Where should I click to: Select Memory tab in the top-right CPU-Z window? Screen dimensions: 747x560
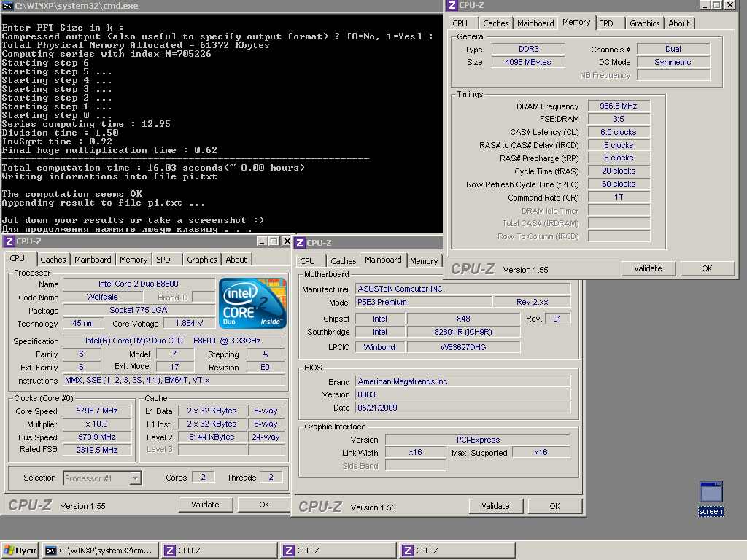click(x=576, y=22)
